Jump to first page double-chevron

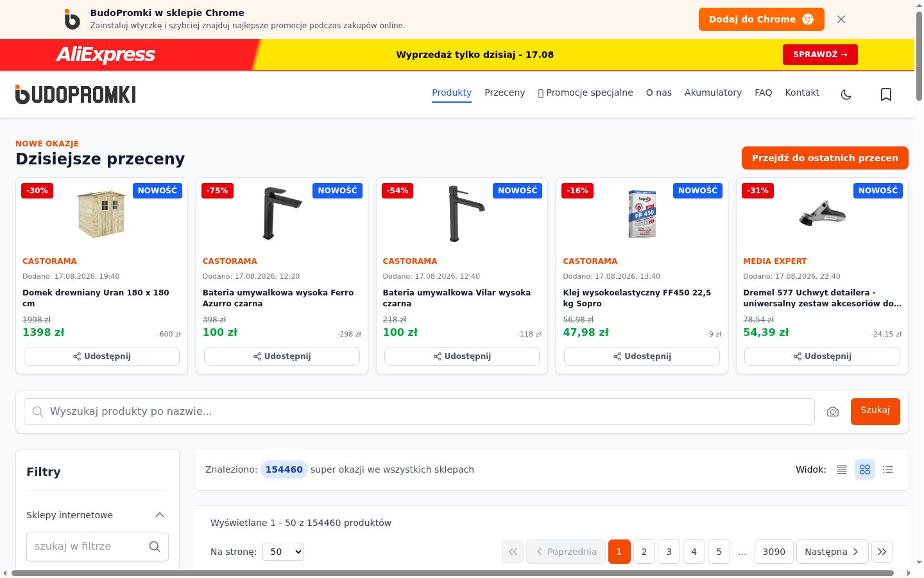[513, 552]
